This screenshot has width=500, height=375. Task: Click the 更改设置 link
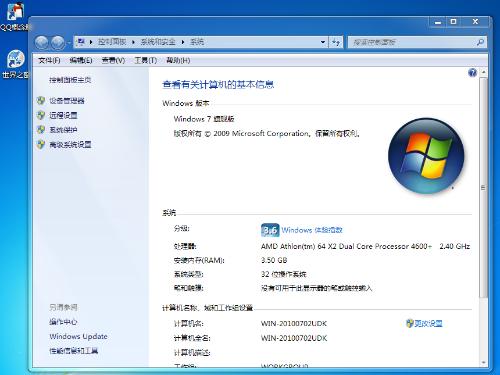428,323
